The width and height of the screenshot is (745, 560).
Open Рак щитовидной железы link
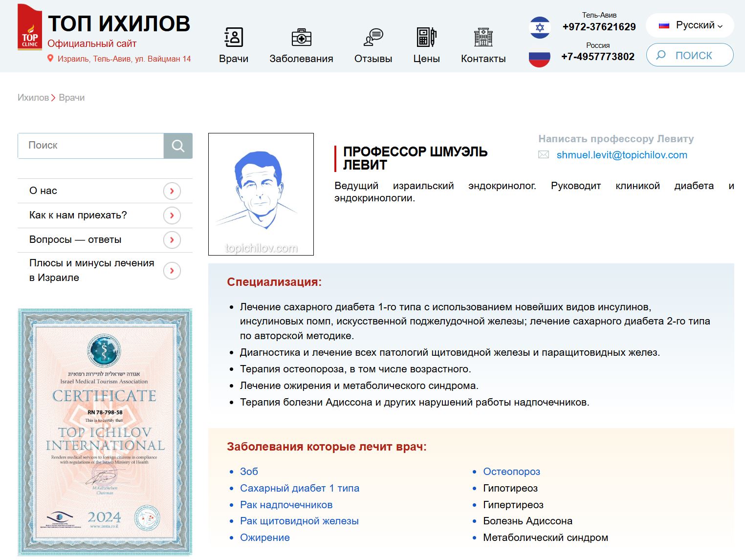pyautogui.click(x=299, y=521)
